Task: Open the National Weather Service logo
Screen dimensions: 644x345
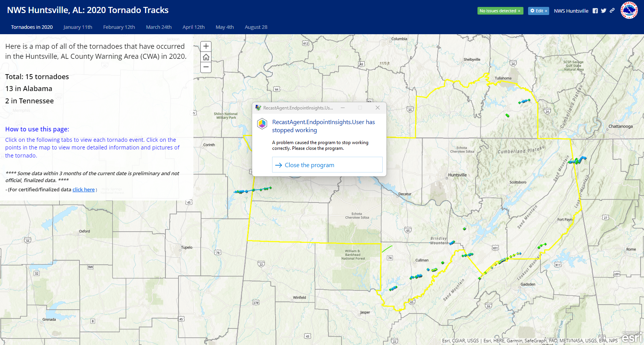Action: point(629,10)
